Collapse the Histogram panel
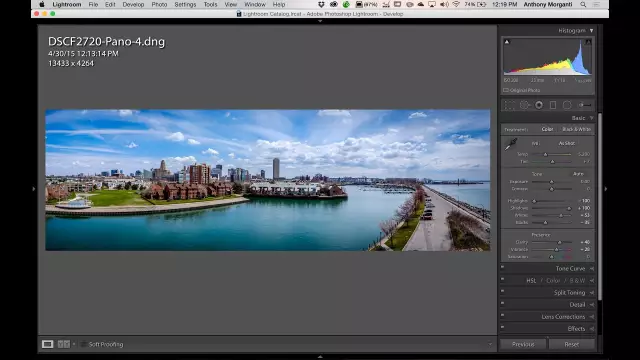 coord(591,31)
